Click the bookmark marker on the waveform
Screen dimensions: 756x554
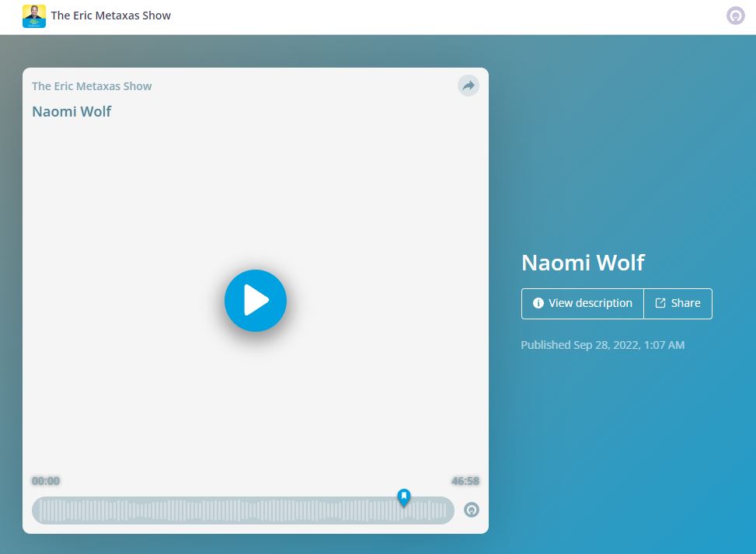point(403,497)
